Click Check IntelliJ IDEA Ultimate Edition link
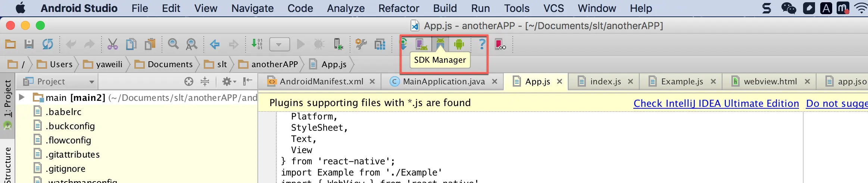 pos(716,103)
